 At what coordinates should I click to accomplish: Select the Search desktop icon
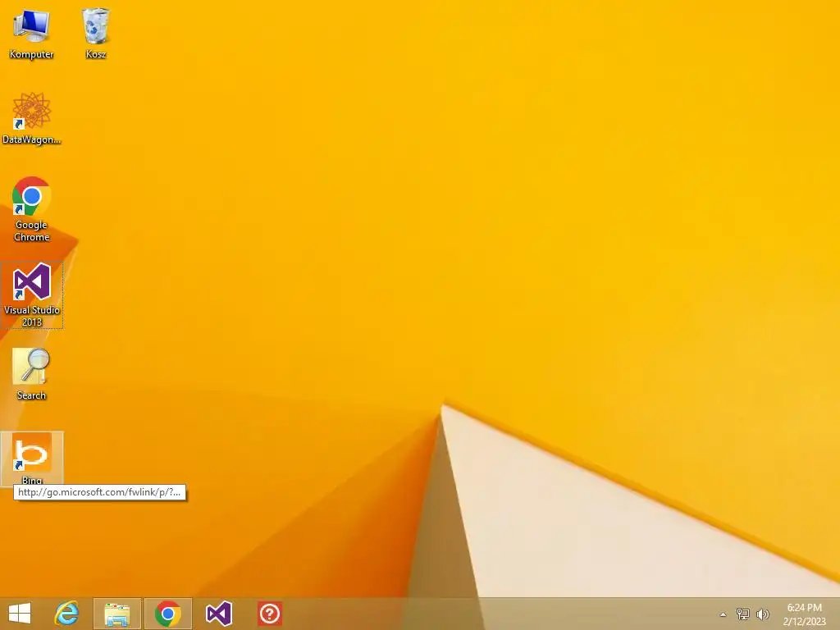pos(32,374)
